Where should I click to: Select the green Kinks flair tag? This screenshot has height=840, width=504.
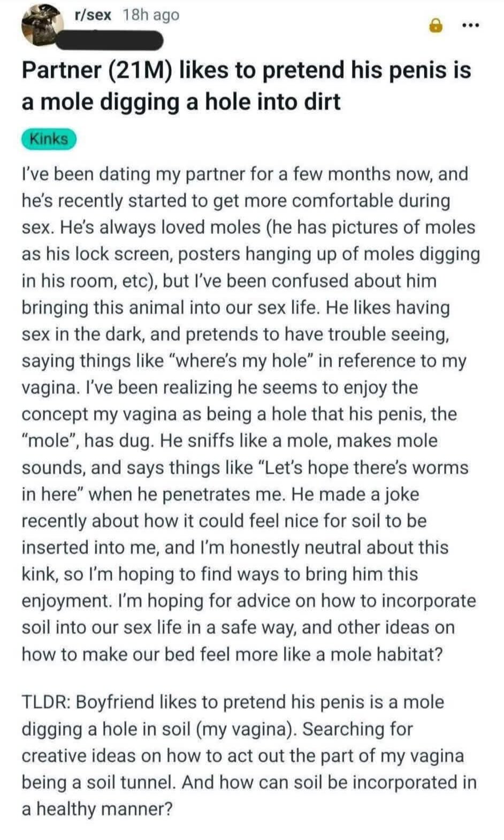tap(49, 139)
